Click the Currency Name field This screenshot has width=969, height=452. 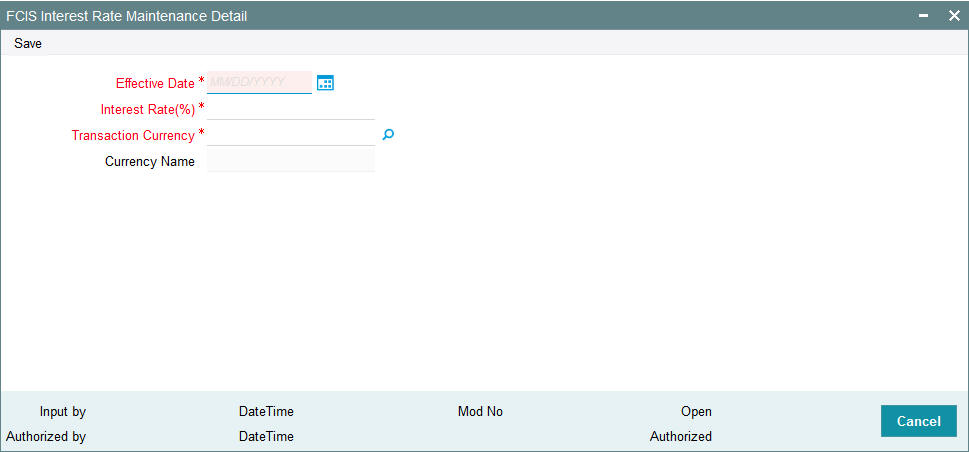coord(291,161)
